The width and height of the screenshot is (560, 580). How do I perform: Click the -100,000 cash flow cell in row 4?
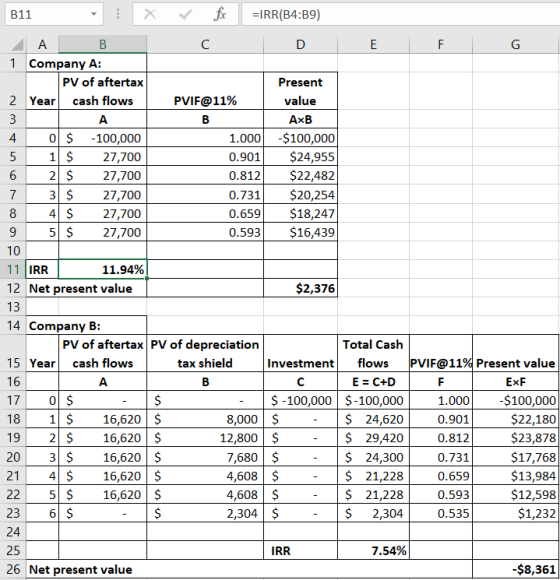pos(102,138)
